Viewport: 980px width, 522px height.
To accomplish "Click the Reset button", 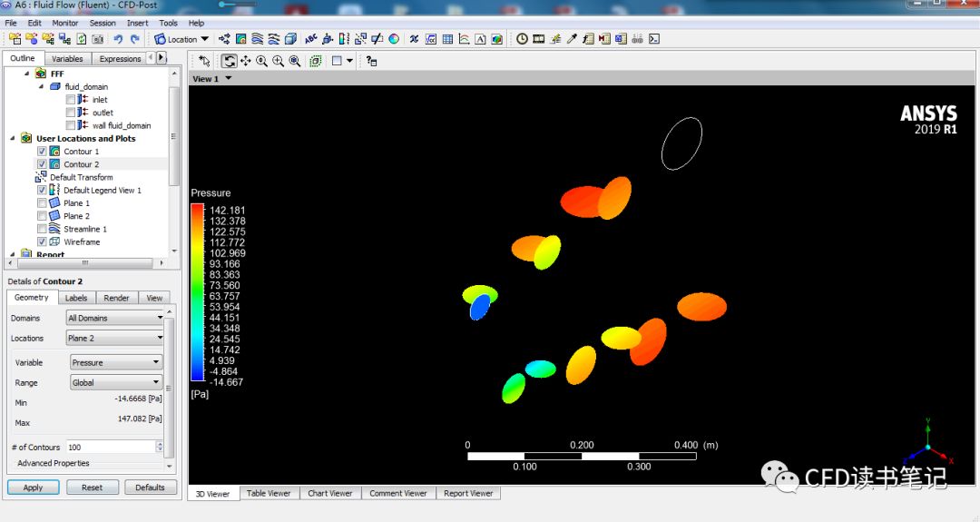I will tap(92, 487).
